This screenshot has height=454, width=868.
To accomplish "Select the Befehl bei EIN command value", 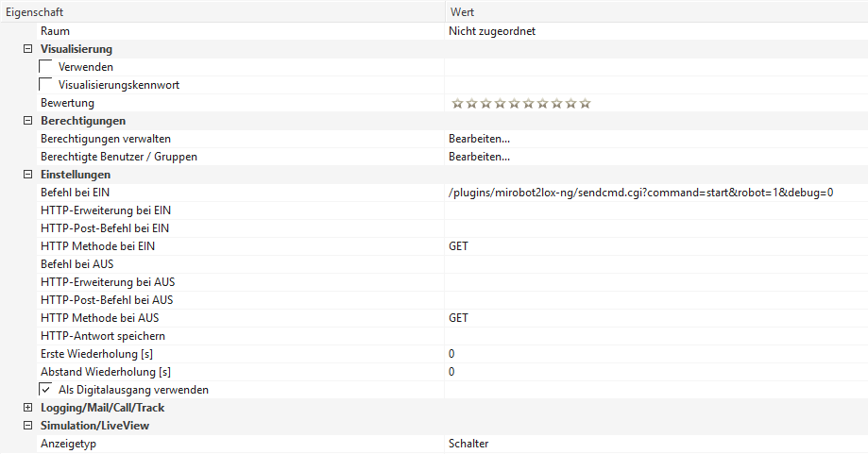I will point(640,193).
